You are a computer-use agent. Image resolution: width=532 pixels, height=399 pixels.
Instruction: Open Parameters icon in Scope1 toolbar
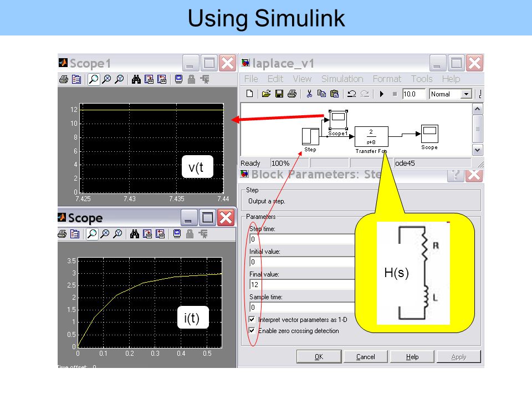click(76, 79)
